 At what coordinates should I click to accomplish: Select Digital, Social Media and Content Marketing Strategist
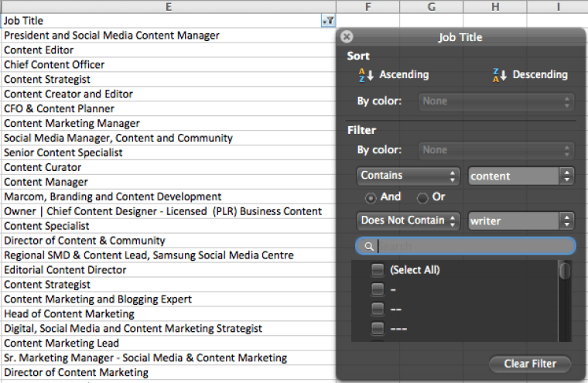[169, 328]
